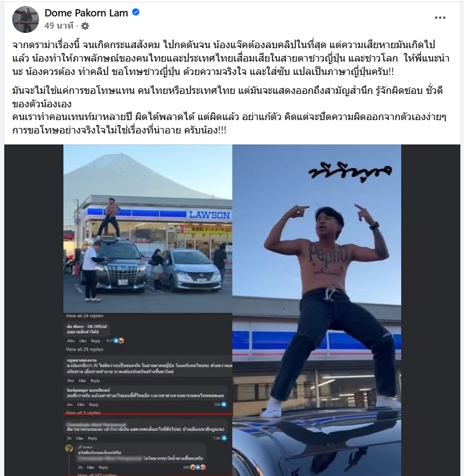Expand the View all 3 replies link
The width and height of the screenshot is (464, 476).
tap(83, 413)
